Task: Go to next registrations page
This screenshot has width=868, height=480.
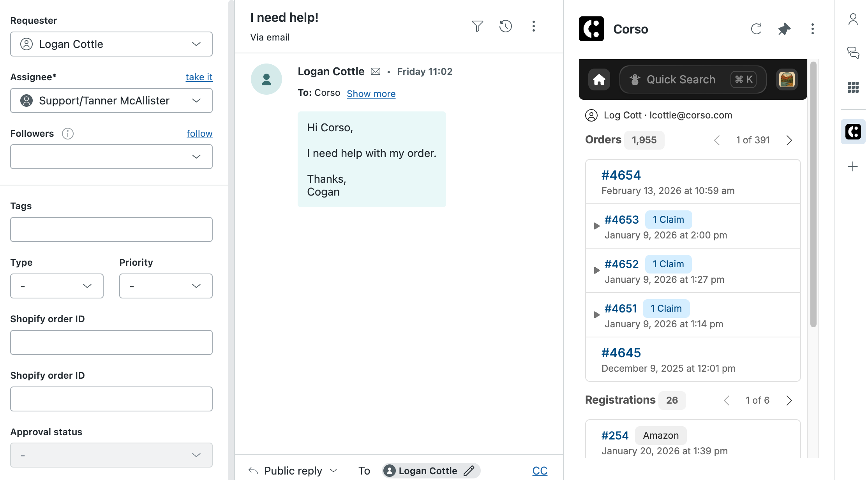Action: point(789,401)
